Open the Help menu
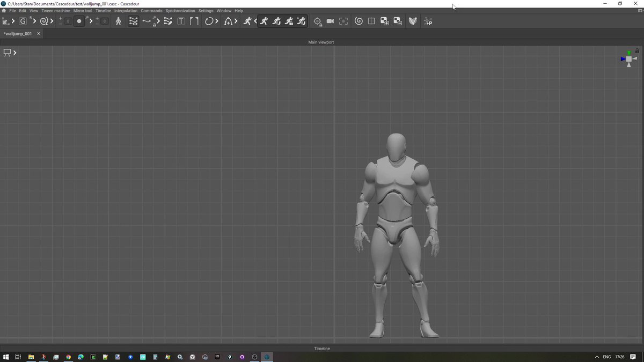The width and height of the screenshot is (644, 362). pos(239,11)
